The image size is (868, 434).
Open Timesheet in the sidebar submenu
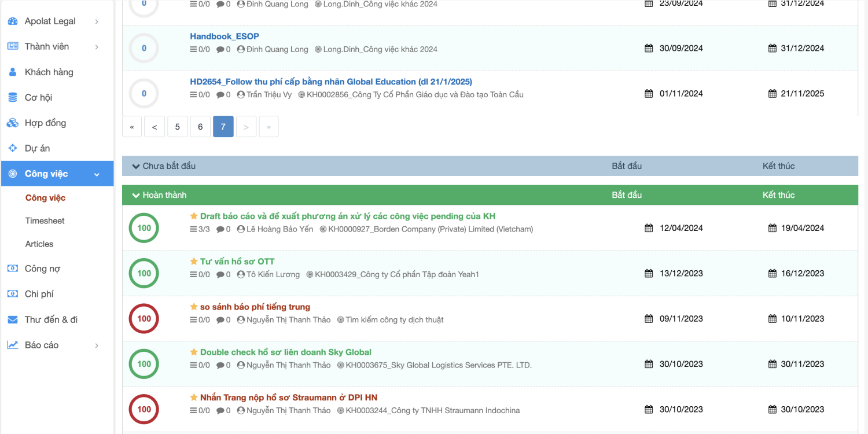click(x=45, y=221)
